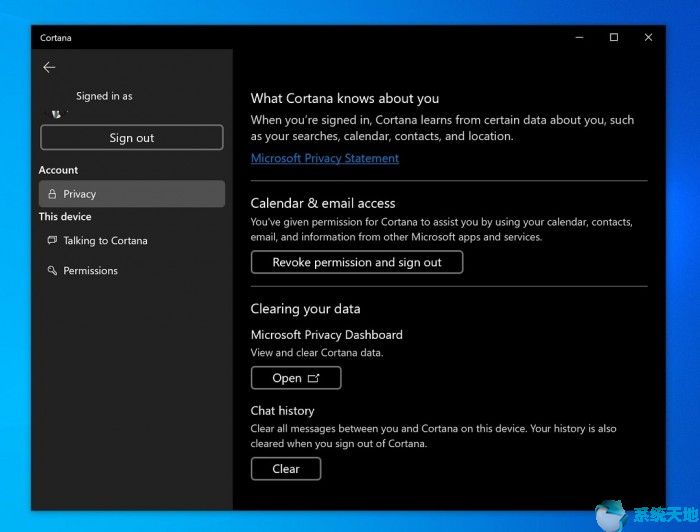Screen dimensions: 700x532
Task: Click 'Calendar & email access' heading
Action: pyautogui.click(x=323, y=203)
